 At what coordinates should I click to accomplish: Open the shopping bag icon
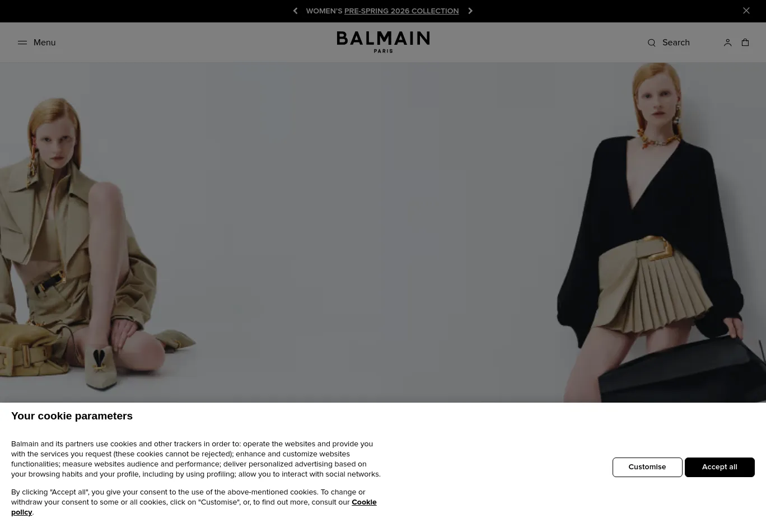coord(745,43)
